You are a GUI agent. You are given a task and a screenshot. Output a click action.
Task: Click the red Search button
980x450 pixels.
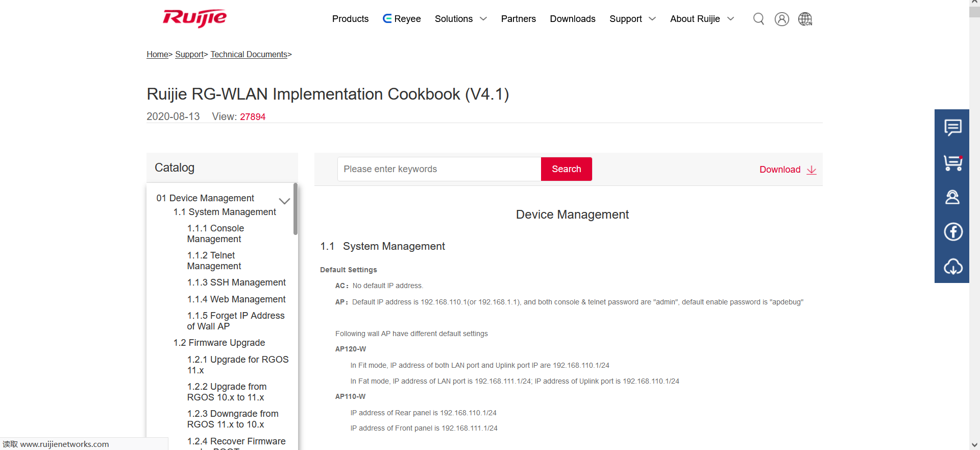click(567, 169)
